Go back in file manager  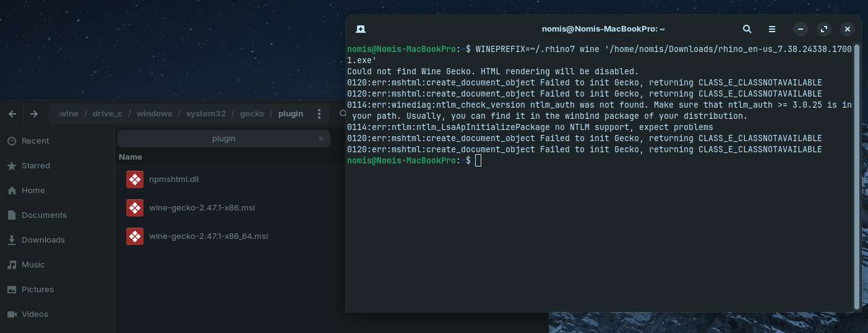(13, 114)
